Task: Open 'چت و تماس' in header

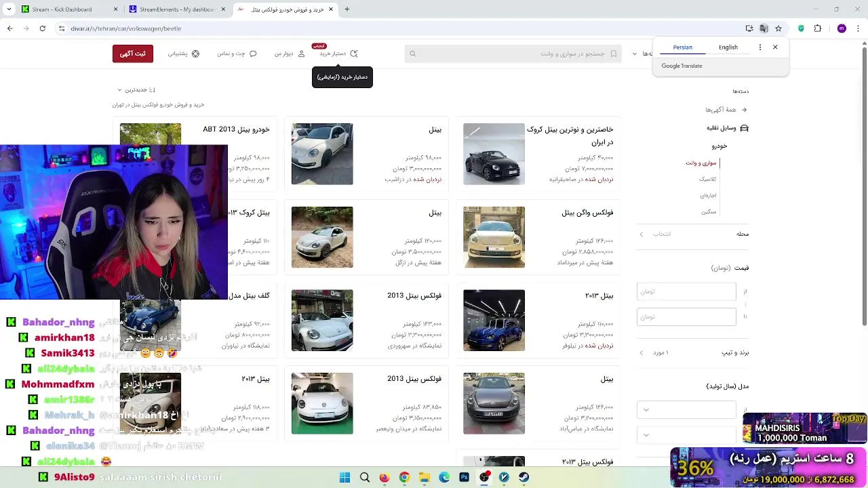Action: (237, 54)
